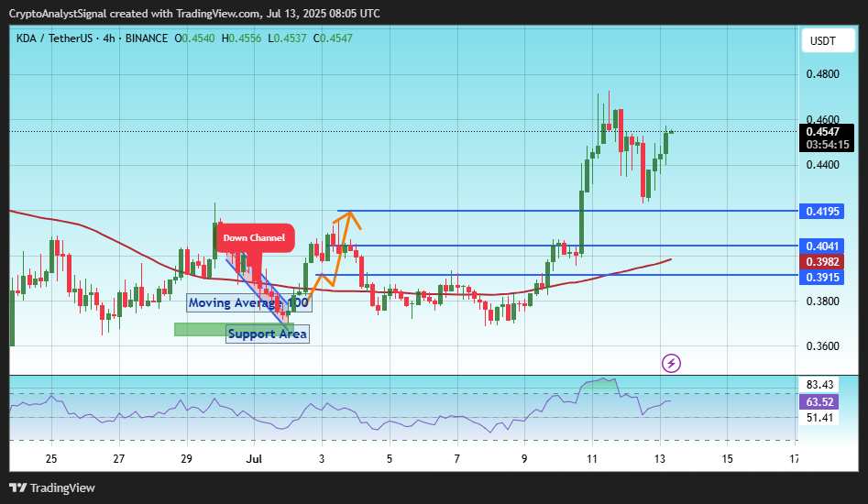Click the 0.4400 price axis label
The height and width of the screenshot is (504, 868).
(822, 165)
